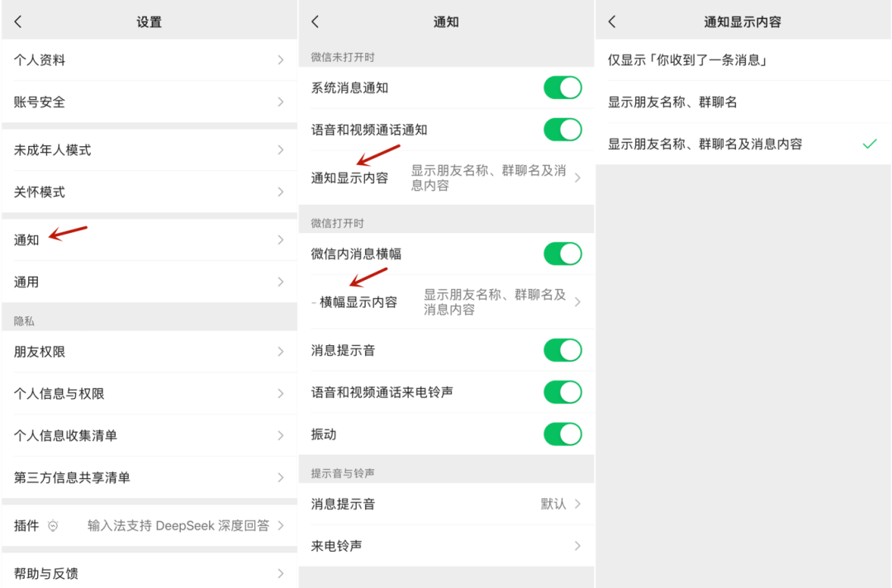Click the 设置 page title
892x588 pixels.
coord(149,22)
